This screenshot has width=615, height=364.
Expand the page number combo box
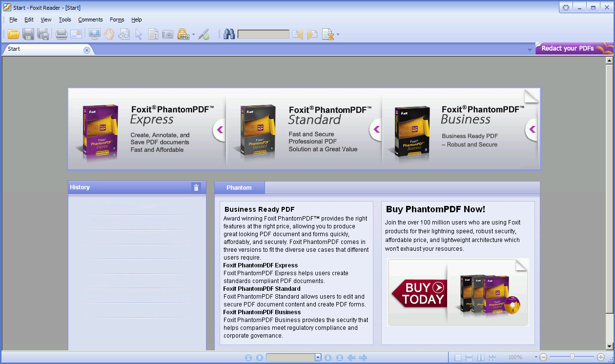pos(318,358)
